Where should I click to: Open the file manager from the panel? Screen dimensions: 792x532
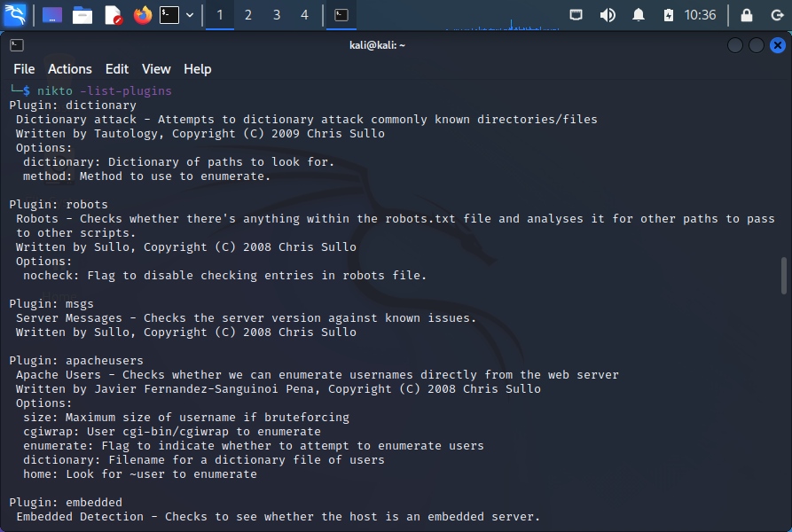click(x=82, y=15)
